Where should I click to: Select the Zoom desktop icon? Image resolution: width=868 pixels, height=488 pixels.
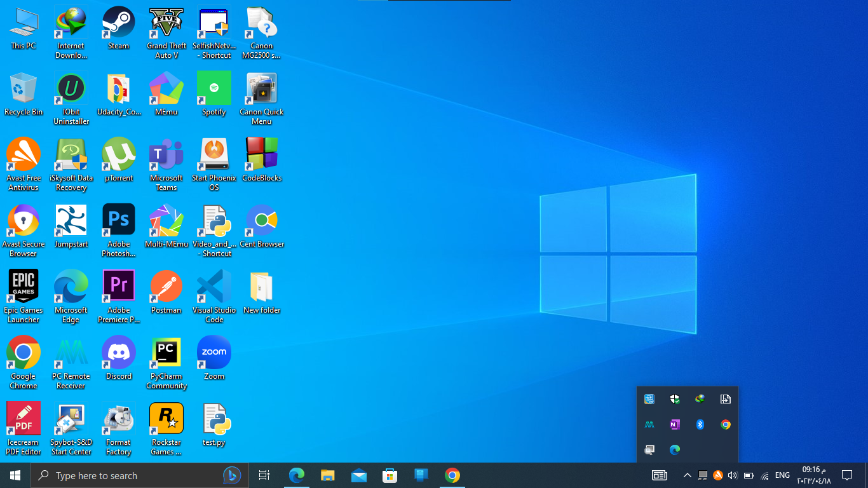[214, 359]
